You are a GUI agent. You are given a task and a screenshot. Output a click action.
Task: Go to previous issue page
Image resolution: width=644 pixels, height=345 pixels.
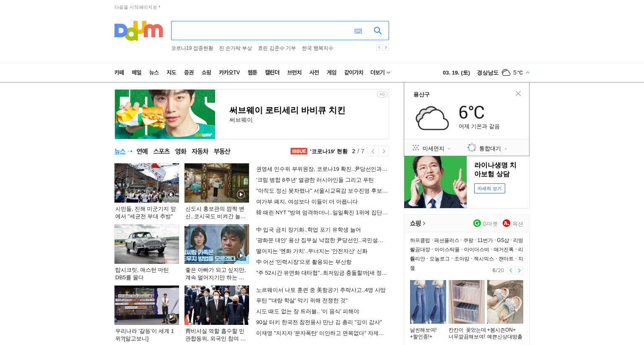pyautogui.click(x=373, y=151)
